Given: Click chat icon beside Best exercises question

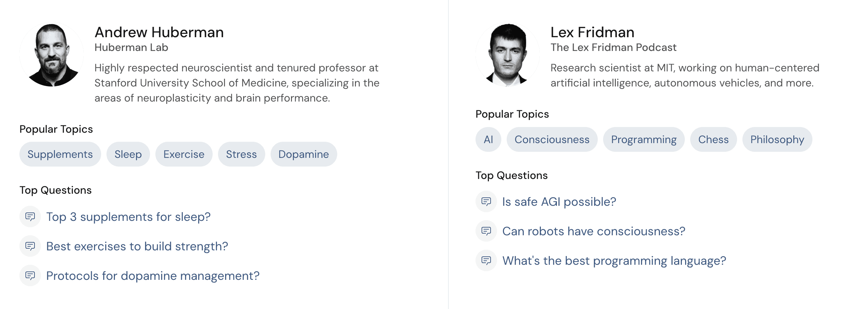Looking at the screenshot, I should tap(30, 246).
